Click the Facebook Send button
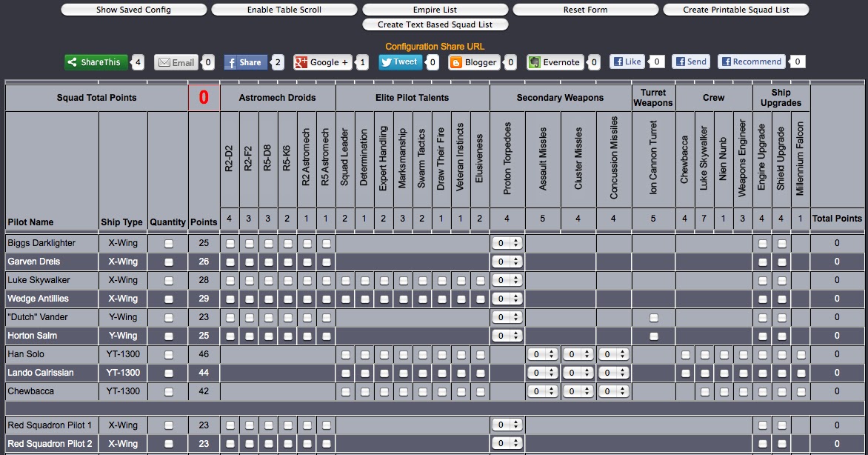This screenshot has width=868, height=455. 692,62
